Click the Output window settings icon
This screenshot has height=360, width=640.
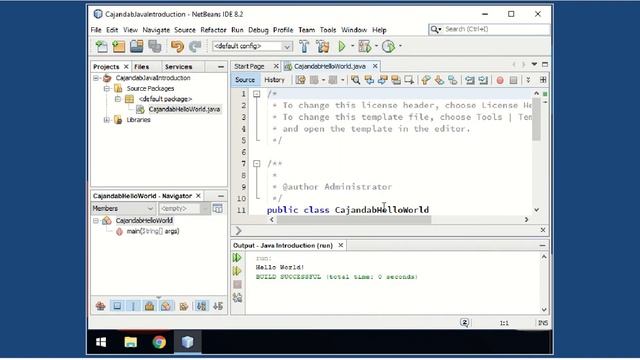237,298
